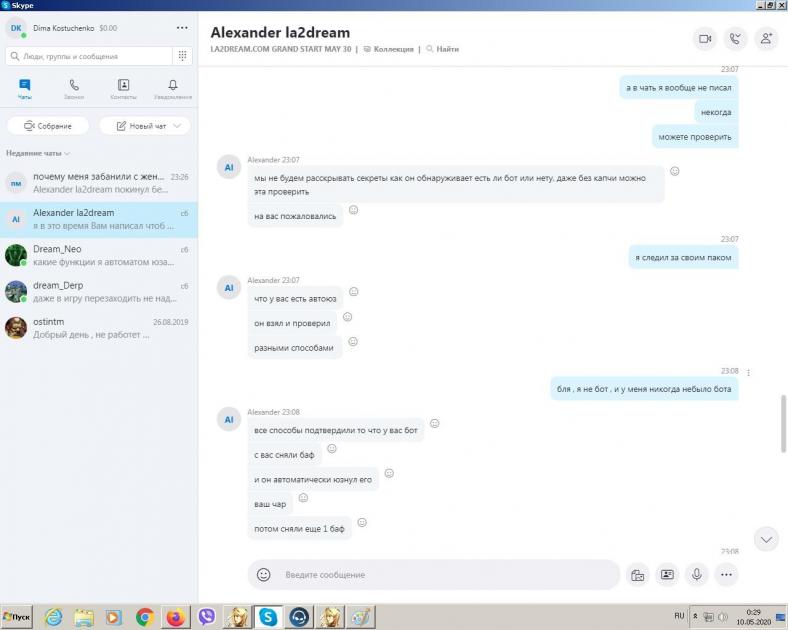Click the share contact icon by message box

pos(667,575)
